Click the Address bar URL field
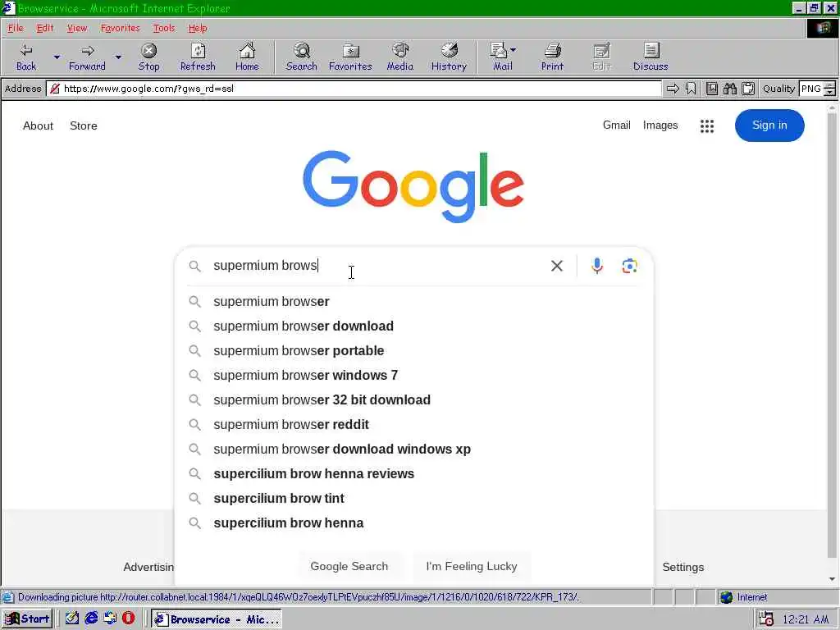840x630 pixels. pyautogui.click(x=354, y=89)
